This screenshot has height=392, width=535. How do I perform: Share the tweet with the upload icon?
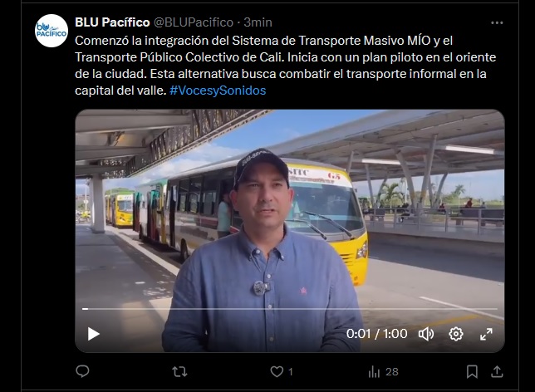[x=497, y=371]
